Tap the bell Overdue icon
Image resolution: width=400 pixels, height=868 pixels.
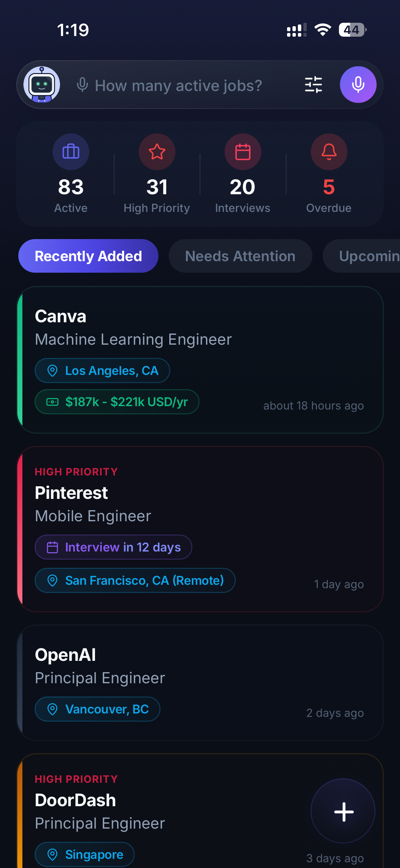[x=329, y=151]
